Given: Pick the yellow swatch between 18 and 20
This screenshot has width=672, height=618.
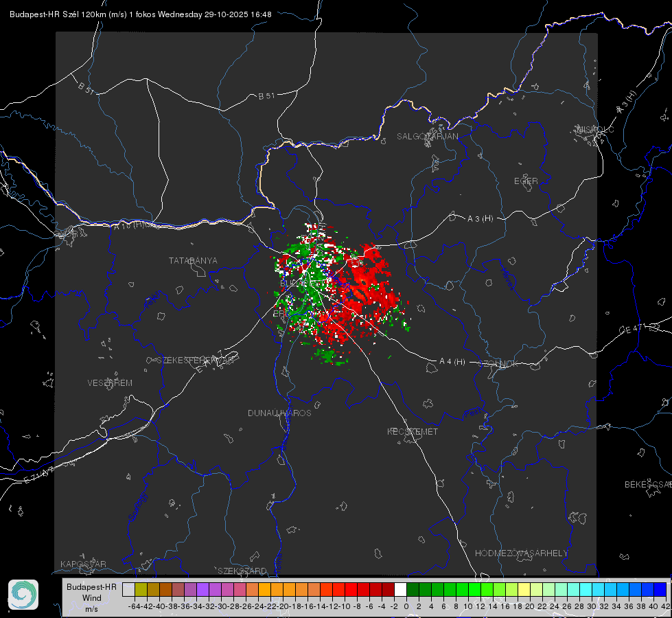Looking at the screenshot, I should pos(524,589).
